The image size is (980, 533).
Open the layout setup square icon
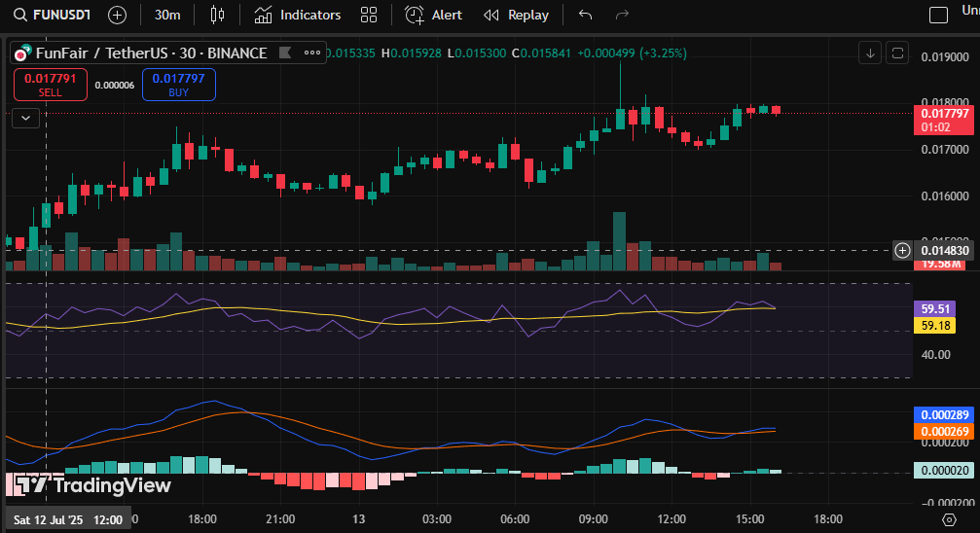pyautogui.click(x=938, y=15)
